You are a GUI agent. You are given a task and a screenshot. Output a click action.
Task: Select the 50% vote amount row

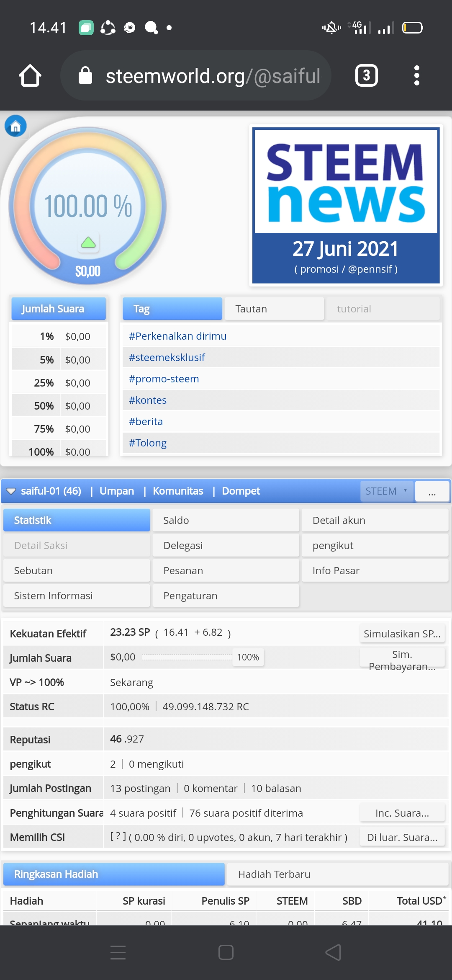point(59,406)
